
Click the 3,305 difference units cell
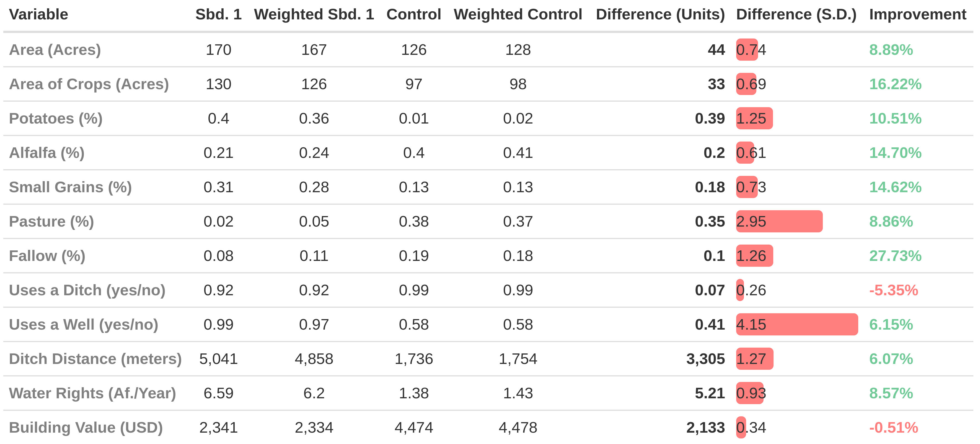tap(705, 359)
